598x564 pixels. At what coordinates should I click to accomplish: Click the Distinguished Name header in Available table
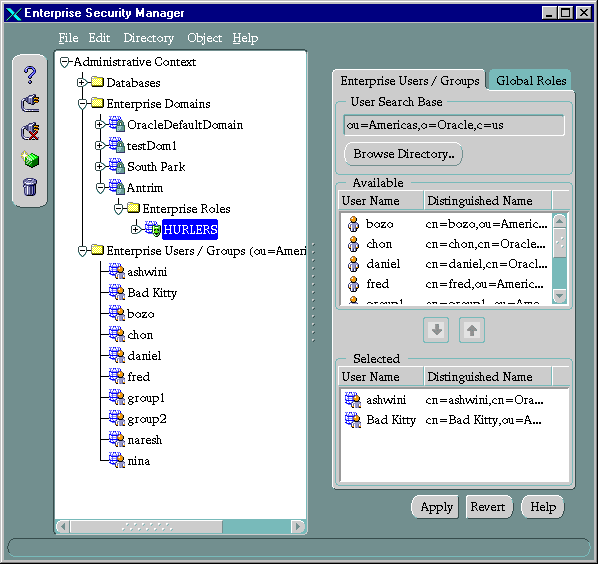(487, 201)
